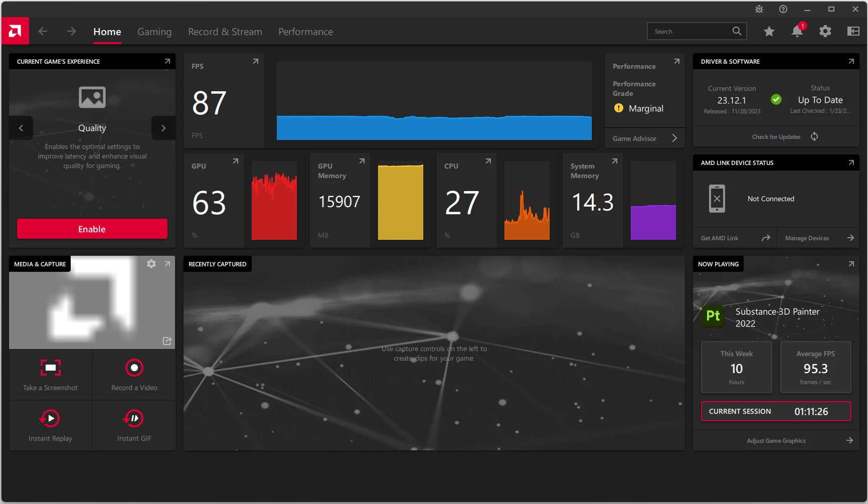Open the favorites star icon

click(x=769, y=31)
